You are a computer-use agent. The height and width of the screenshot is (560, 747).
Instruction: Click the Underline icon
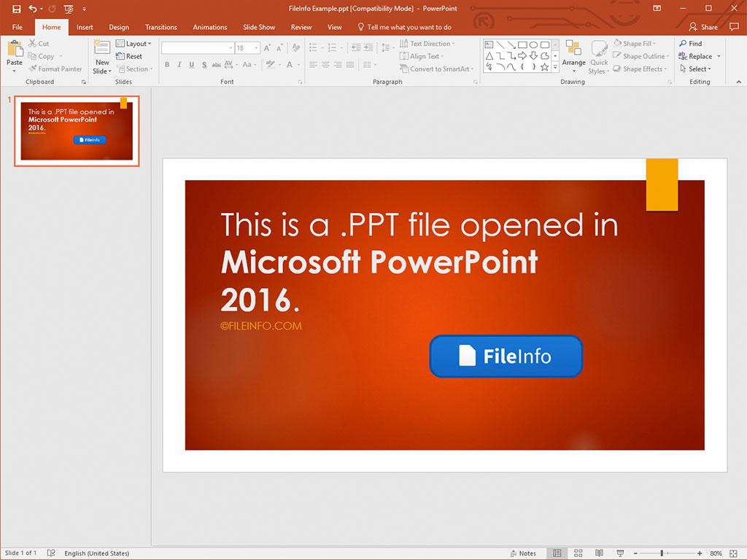pyautogui.click(x=190, y=64)
